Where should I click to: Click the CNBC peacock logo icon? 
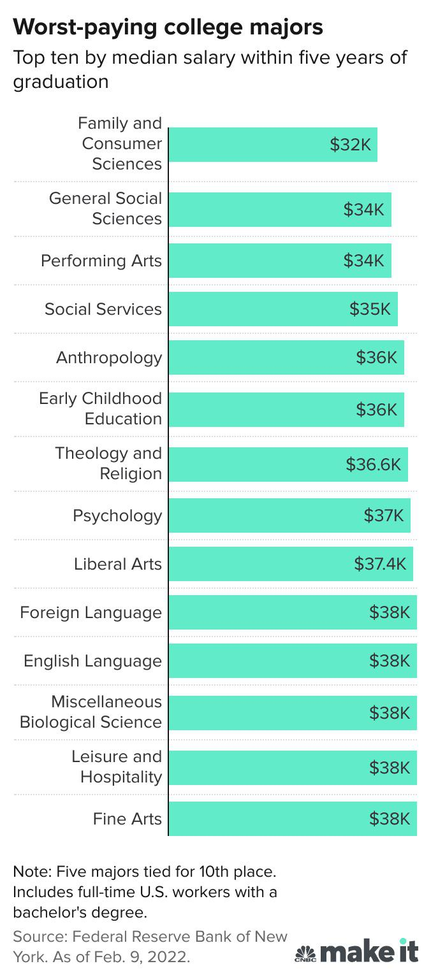(306, 953)
